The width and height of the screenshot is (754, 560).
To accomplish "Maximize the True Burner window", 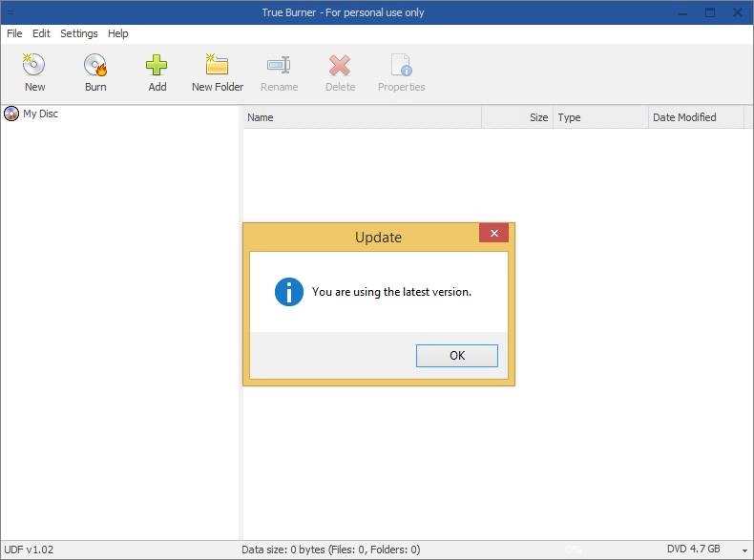I will pos(710,13).
